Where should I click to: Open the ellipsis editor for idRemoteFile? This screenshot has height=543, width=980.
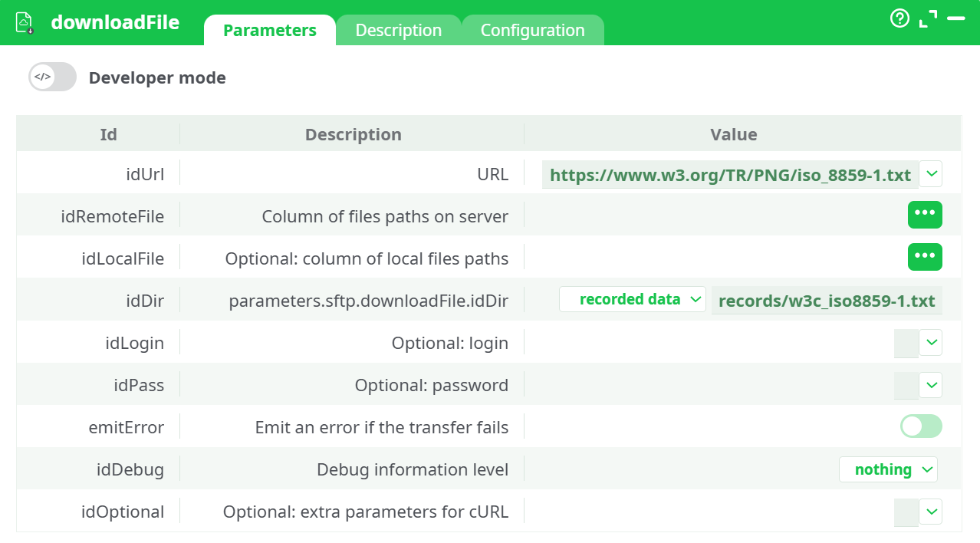[925, 215]
